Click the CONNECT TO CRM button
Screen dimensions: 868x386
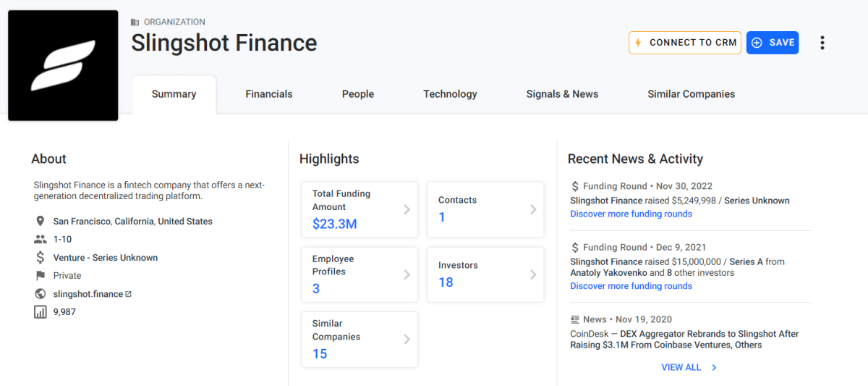[685, 43]
